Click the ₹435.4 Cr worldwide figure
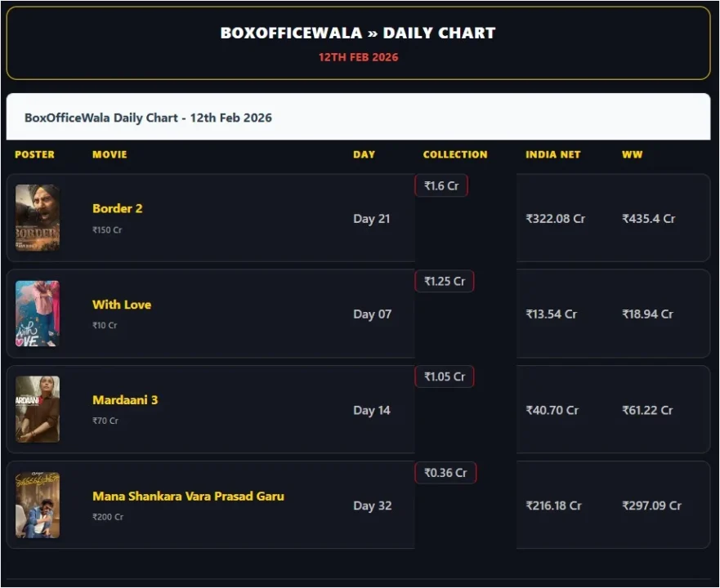The height and width of the screenshot is (588, 720). point(648,219)
